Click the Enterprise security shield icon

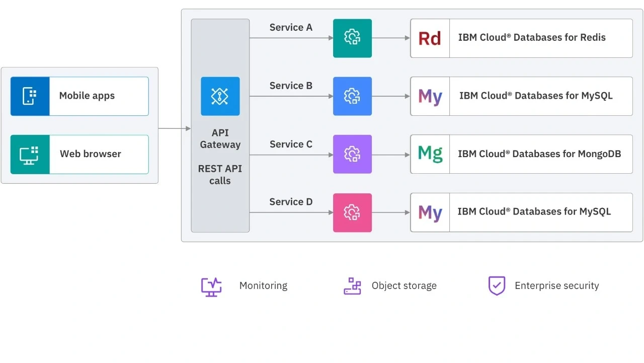tap(497, 285)
